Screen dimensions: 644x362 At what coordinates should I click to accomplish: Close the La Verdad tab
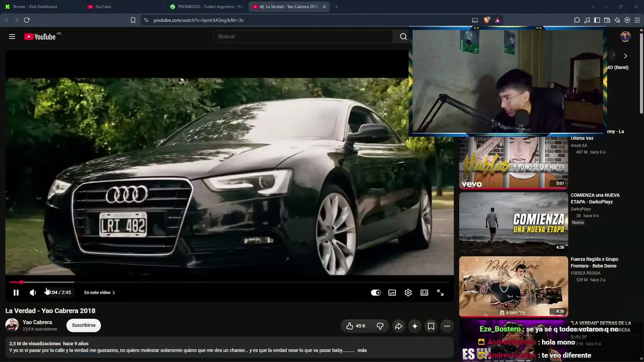click(325, 7)
